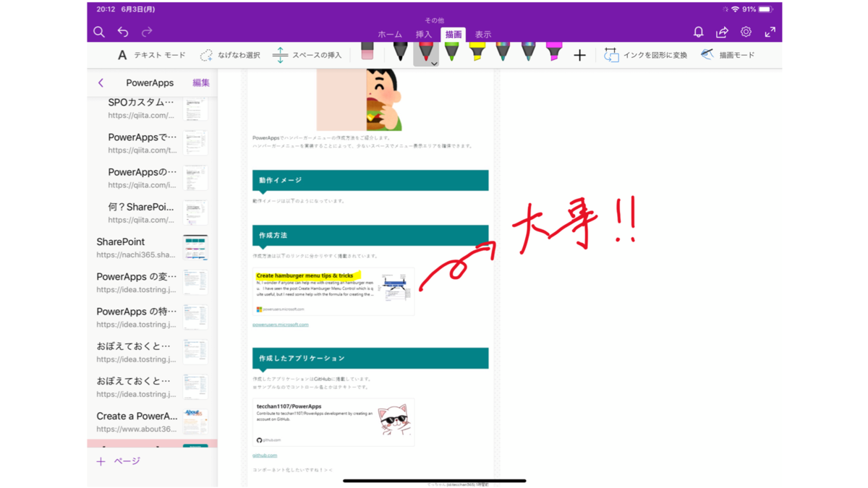
Task: Open the search magnifier icon
Action: (x=99, y=32)
